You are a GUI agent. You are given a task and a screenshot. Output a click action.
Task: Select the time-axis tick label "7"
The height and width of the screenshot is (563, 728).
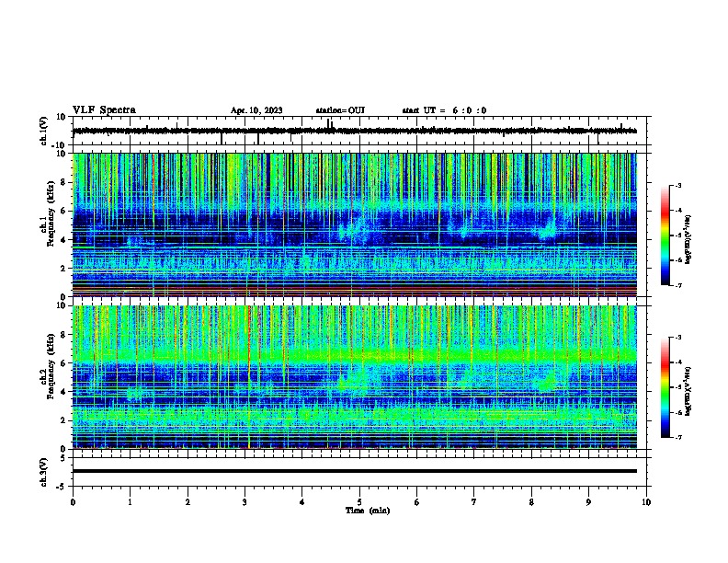(x=474, y=502)
